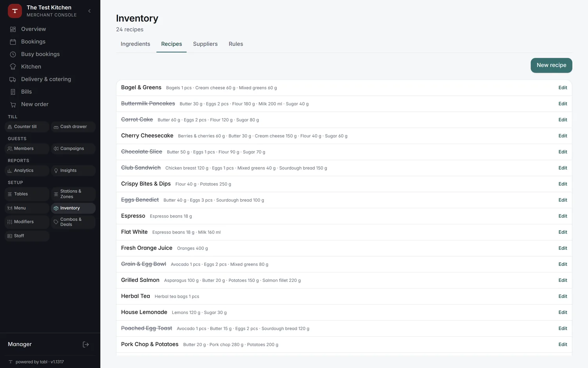588x368 pixels.
Task: Click the New order cart icon
Action: click(x=13, y=105)
